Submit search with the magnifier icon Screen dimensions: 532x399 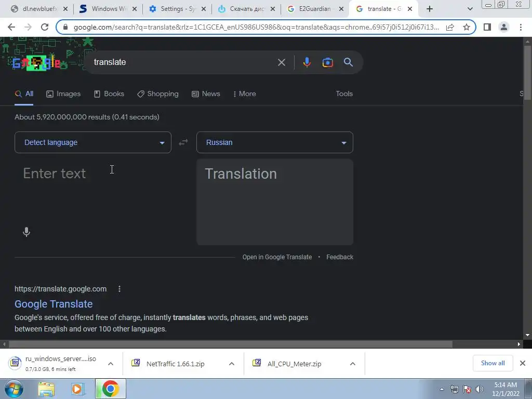click(x=348, y=62)
